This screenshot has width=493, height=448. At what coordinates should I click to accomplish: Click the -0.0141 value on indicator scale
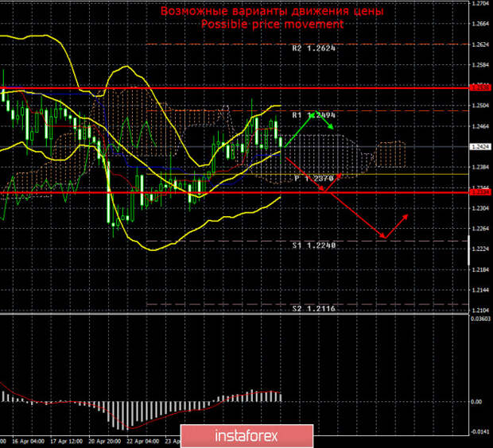coord(480,431)
